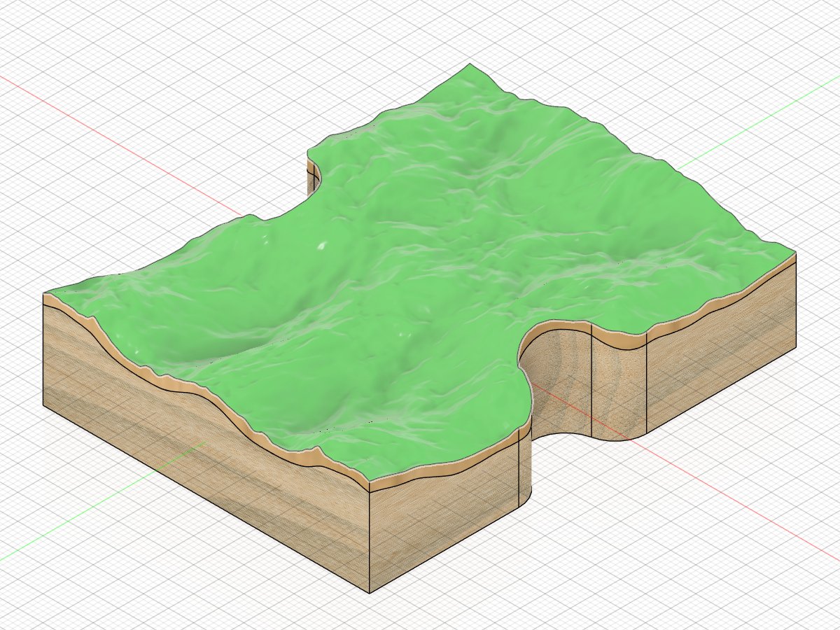840x630 pixels.
Task: Select the bottom edge of front-left face
Action: (x=206, y=500)
